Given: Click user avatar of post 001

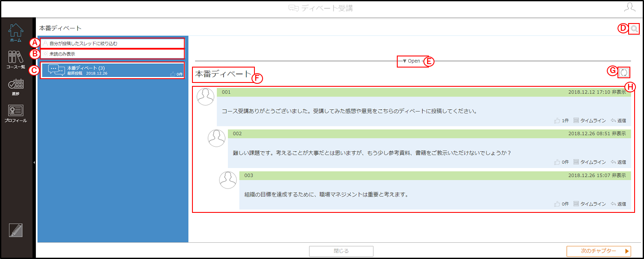Looking at the screenshot, I should coord(206,97).
